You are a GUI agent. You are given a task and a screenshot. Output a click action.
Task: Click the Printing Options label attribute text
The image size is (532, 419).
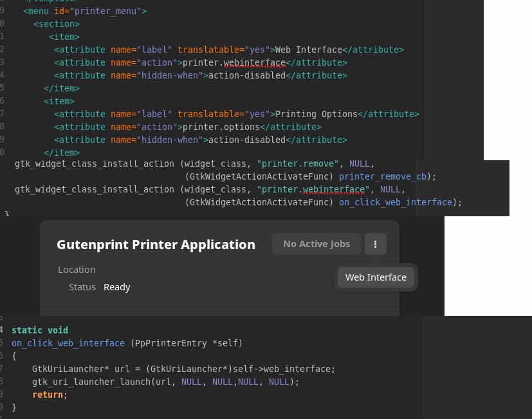tap(316, 114)
